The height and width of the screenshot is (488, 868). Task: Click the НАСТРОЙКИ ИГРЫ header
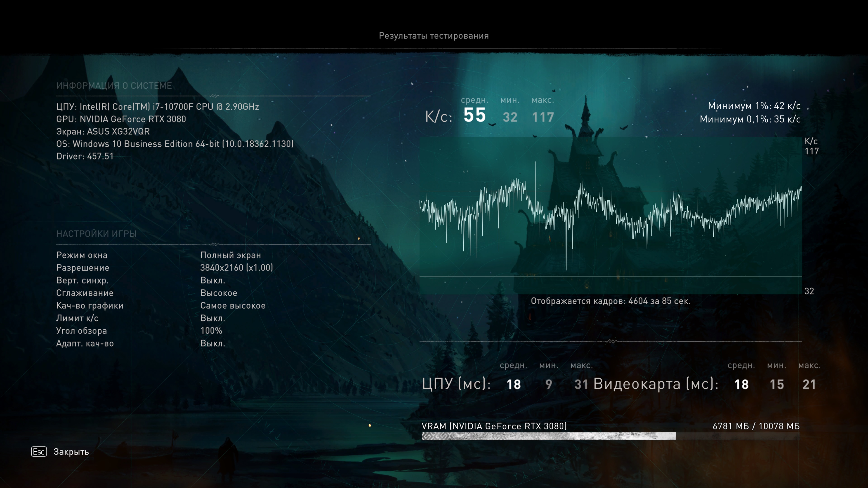click(x=96, y=234)
